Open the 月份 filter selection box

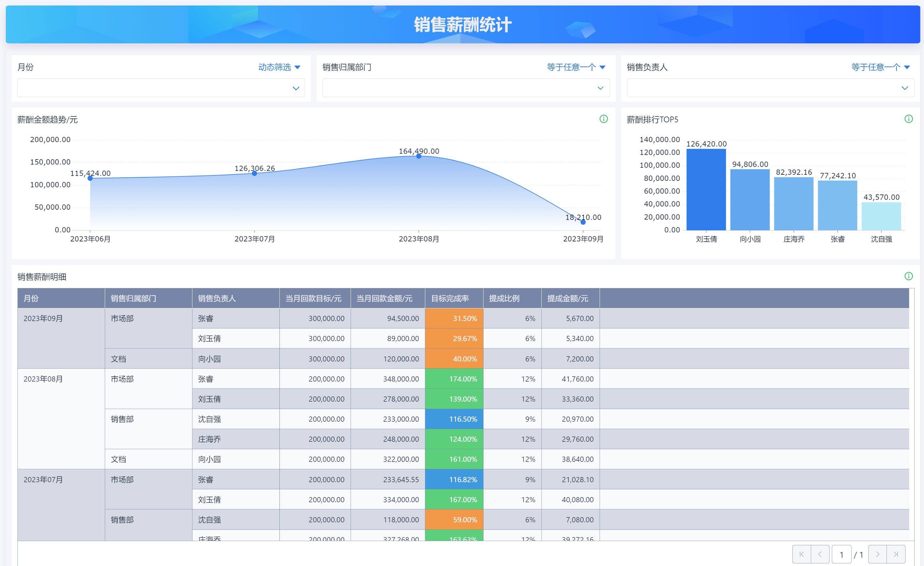point(161,88)
